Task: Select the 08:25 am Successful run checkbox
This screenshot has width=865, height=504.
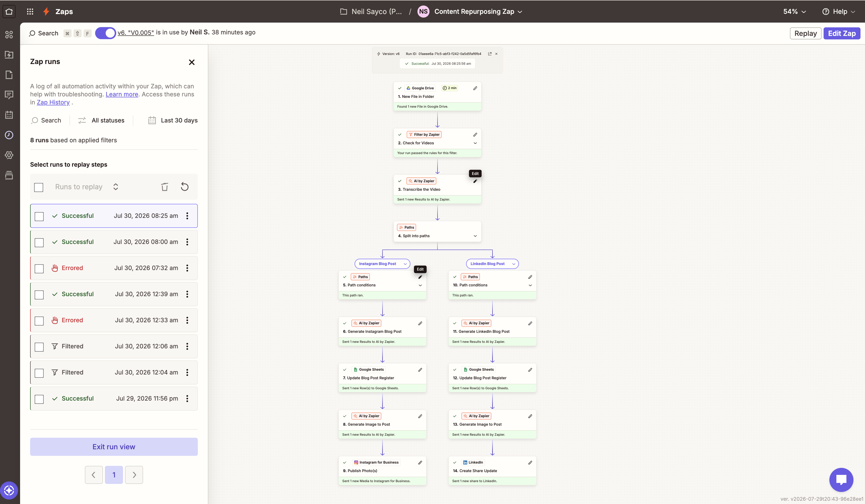Action: [39, 216]
